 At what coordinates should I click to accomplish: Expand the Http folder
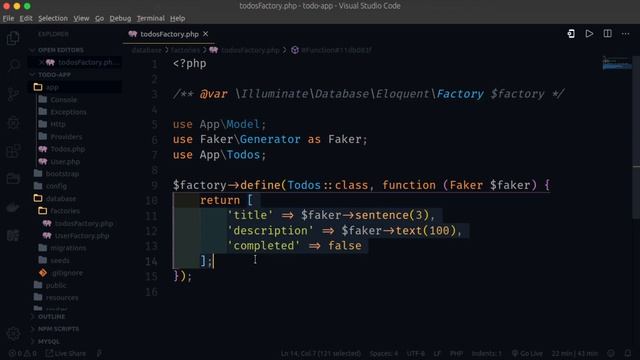point(58,124)
